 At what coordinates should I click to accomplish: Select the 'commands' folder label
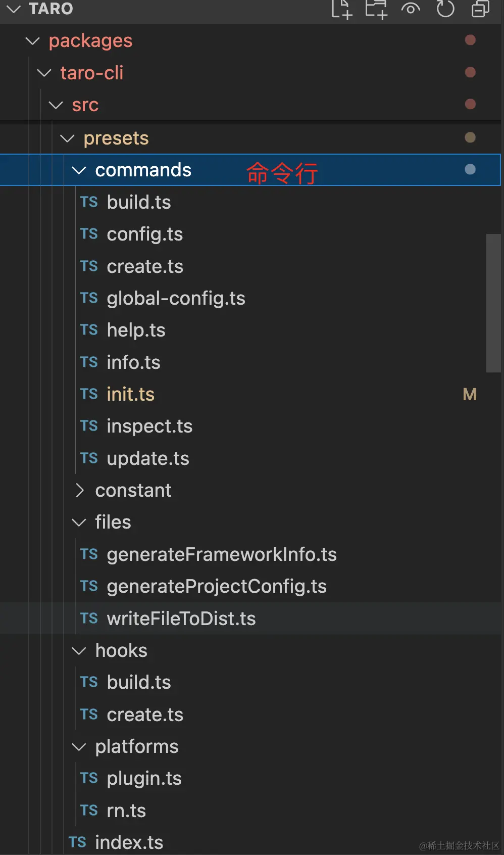click(x=143, y=170)
